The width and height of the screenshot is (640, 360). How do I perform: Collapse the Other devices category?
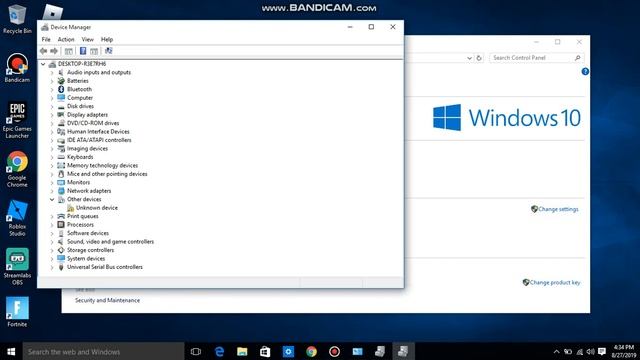(52, 200)
